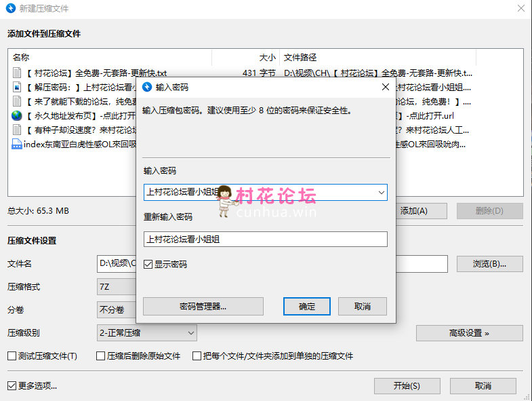Screen dimensions: 532x401
Task: Click the index video file icon
Action: [x=17, y=144]
